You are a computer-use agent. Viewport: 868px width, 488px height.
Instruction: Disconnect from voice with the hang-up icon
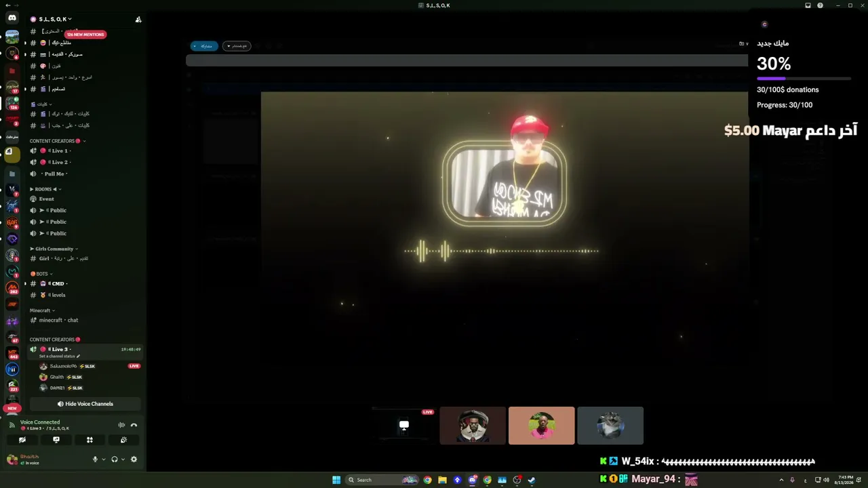click(134, 425)
